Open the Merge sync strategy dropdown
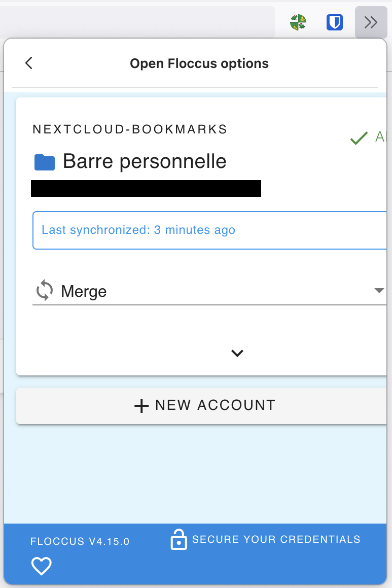The image size is (392, 588). click(380, 291)
